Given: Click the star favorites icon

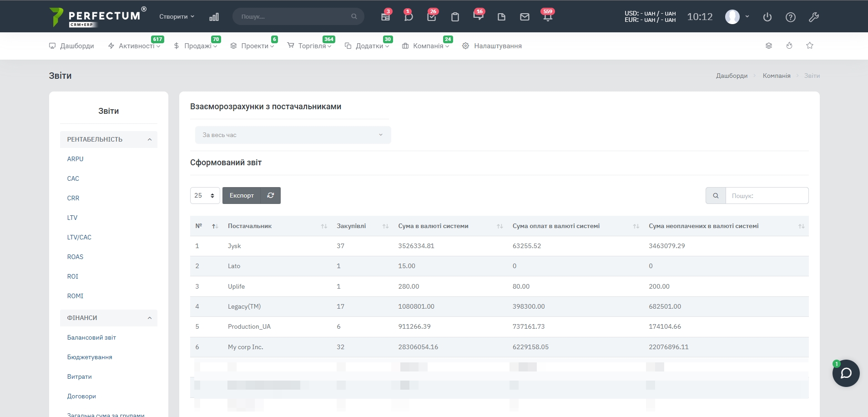Looking at the screenshot, I should [x=810, y=46].
